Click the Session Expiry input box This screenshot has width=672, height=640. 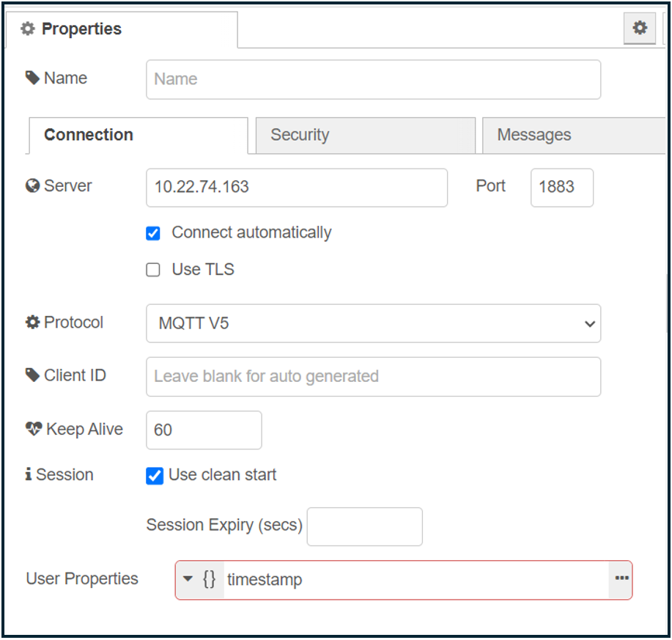point(364,526)
